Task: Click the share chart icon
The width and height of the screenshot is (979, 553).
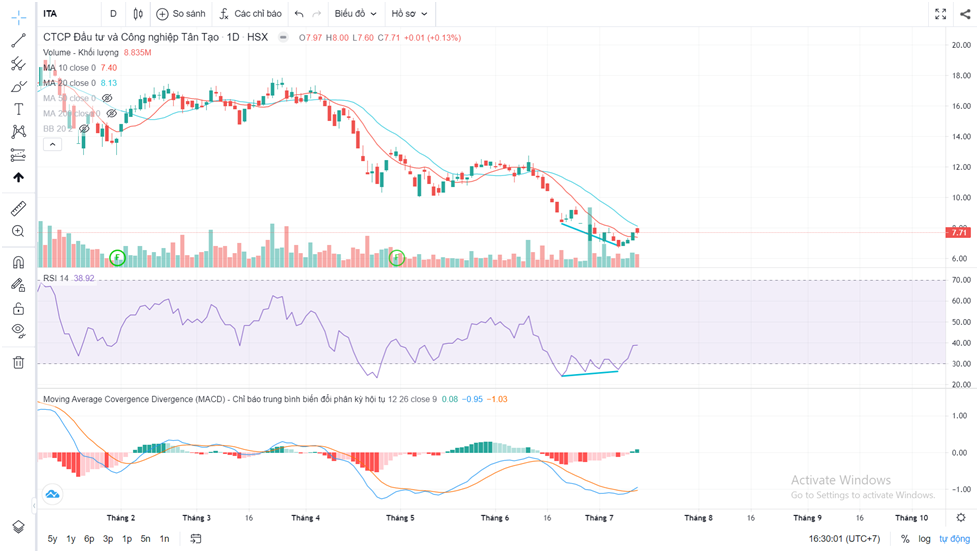Action: 964,14
